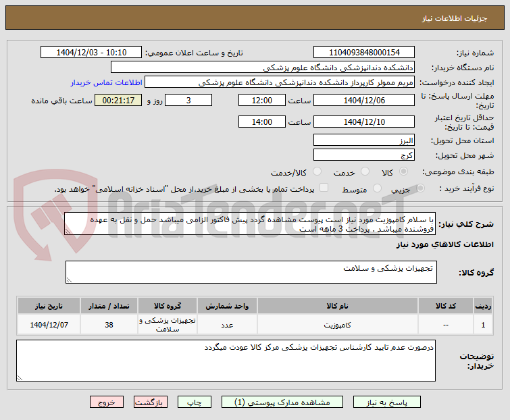Click the کامپوزیت item name cell
Viewport: 510px width, 420px height.
click(x=337, y=324)
